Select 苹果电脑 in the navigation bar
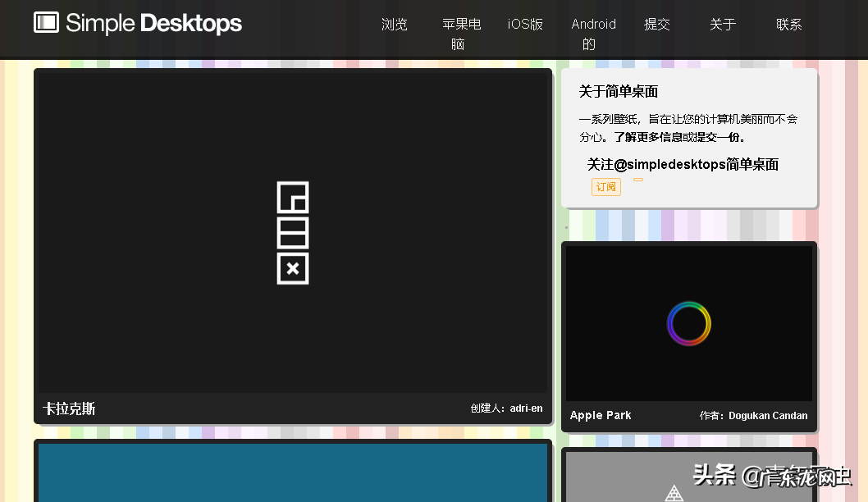 461,34
